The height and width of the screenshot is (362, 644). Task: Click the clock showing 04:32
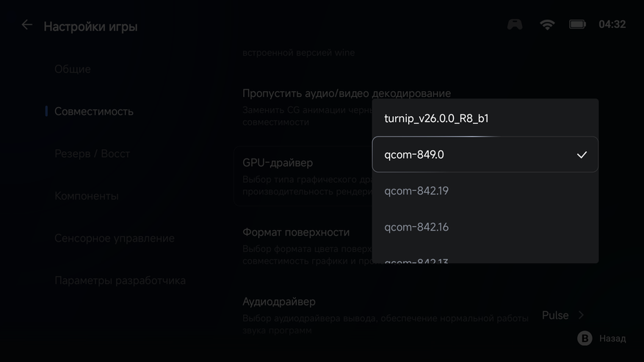[x=612, y=24]
